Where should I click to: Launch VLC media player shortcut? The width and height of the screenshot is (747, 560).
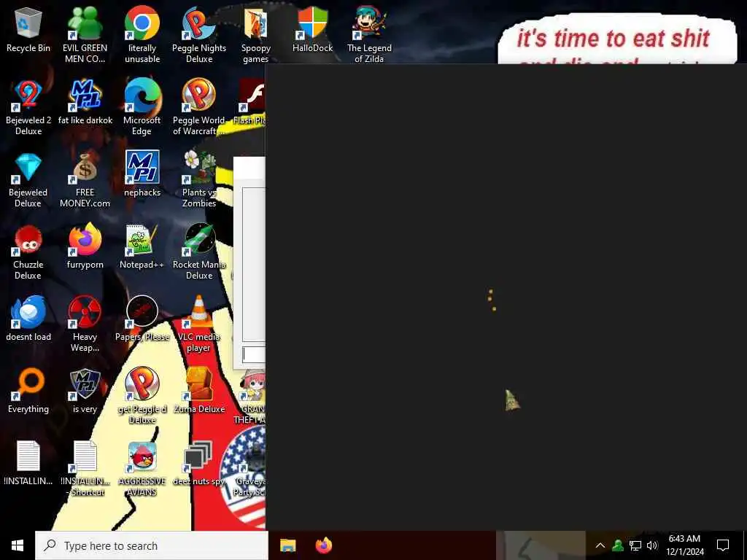(199, 324)
